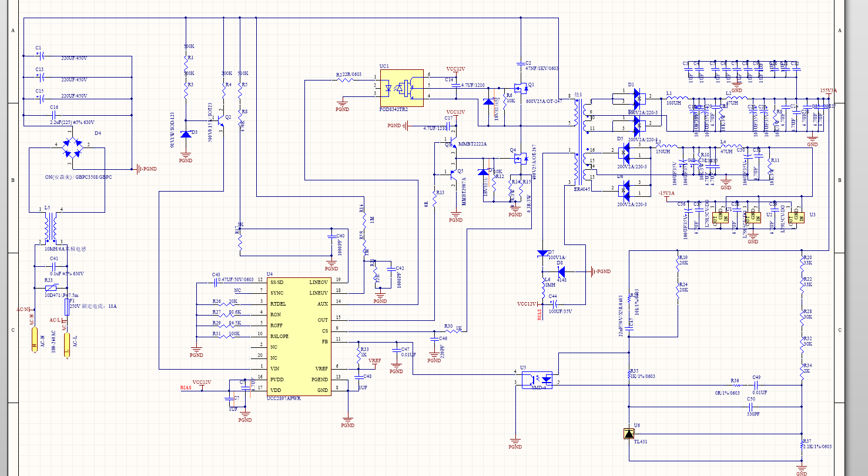Select the Q4 MOSFET symbol
Image resolution: width=868 pixels, height=476 pixels.
(521, 157)
